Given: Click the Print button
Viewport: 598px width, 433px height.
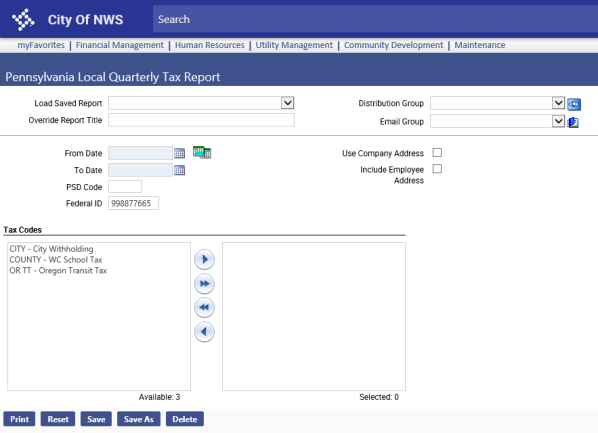Looking at the screenshot, I should pyautogui.click(x=19, y=419).
